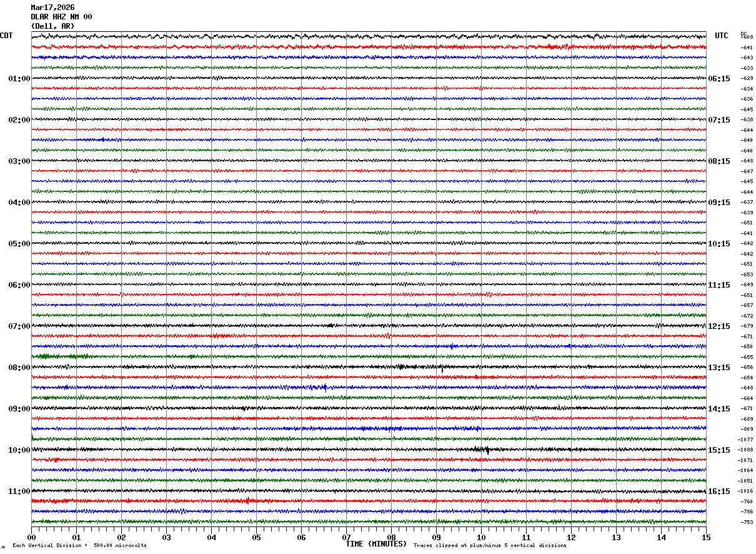Click the 12:15 UTC time label
The height and width of the screenshot is (554, 756).
[719, 326]
